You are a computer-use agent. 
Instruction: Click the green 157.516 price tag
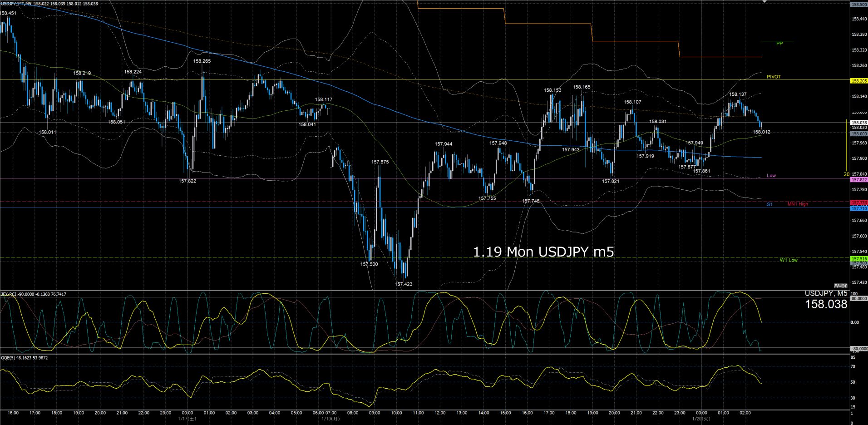(858, 258)
